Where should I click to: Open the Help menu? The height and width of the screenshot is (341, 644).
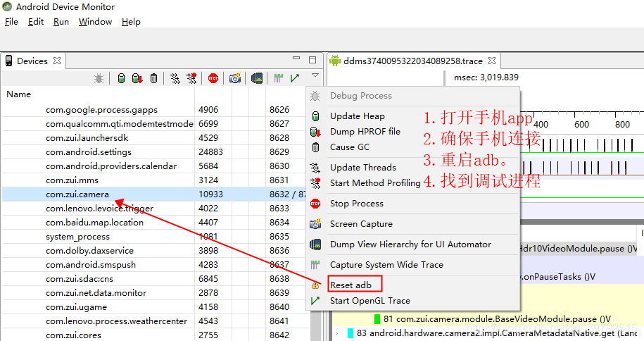pyautogui.click(x=131, y=22)
